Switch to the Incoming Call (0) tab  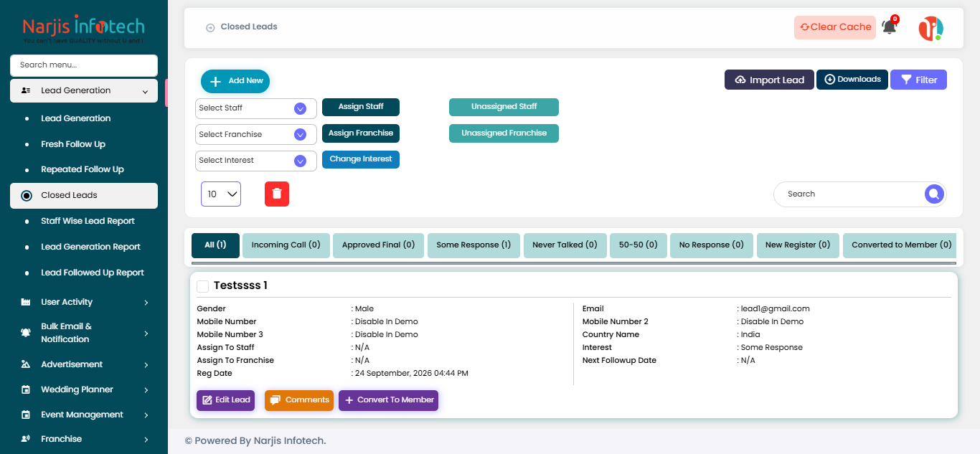point(286,245)
